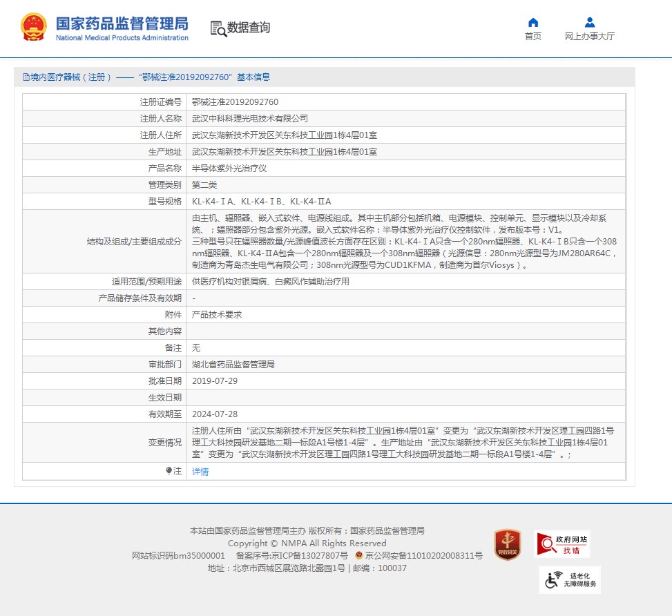Click the 产品储存条件及有效期 label
Screen dimensions: 672x616
[x=140, y=298]
